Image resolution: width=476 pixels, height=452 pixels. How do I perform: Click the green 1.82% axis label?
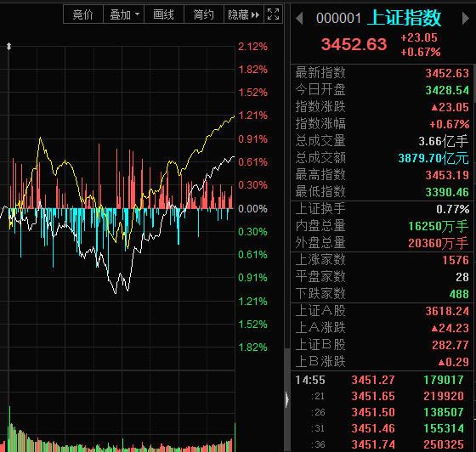252,347
